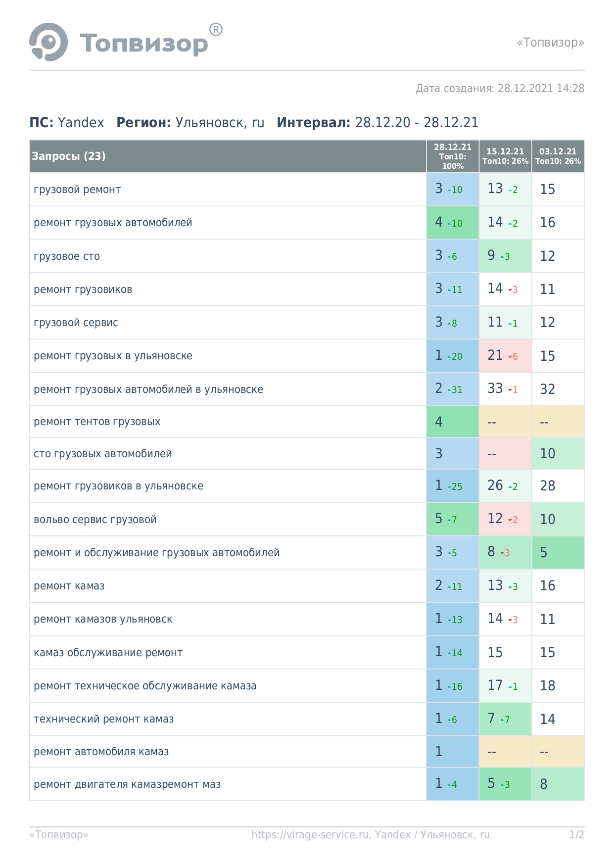The width and height of the screenshot is (614, 868).
Task: Click the red arrow in вольво сервис грузовой row
Action: coord(510,520)
